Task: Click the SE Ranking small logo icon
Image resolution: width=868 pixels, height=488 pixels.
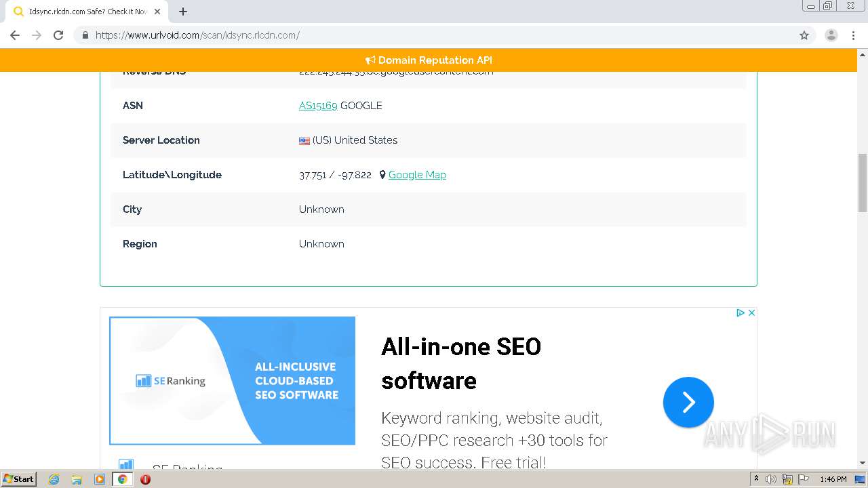Action: [x=126, y=465]
